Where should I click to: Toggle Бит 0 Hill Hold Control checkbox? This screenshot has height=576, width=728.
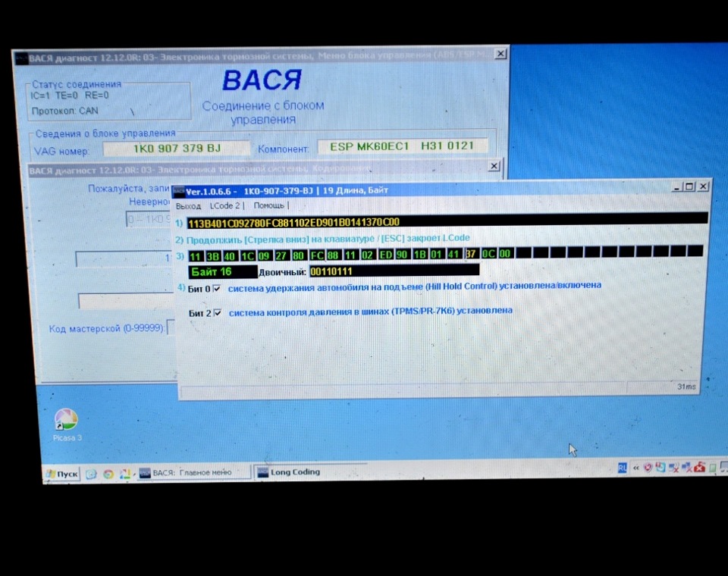(x=216, y=288)
